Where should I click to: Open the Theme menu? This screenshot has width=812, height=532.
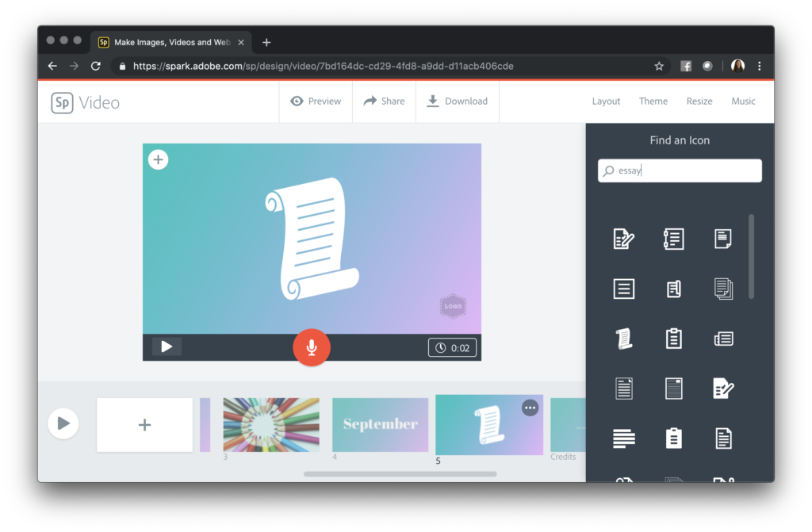point(653,101)
